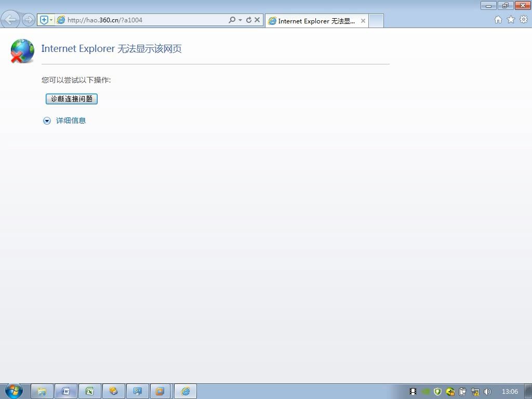Click the 详细信息 link text
The height and width of the screenshot is (399, 532).
coord(71,121)
